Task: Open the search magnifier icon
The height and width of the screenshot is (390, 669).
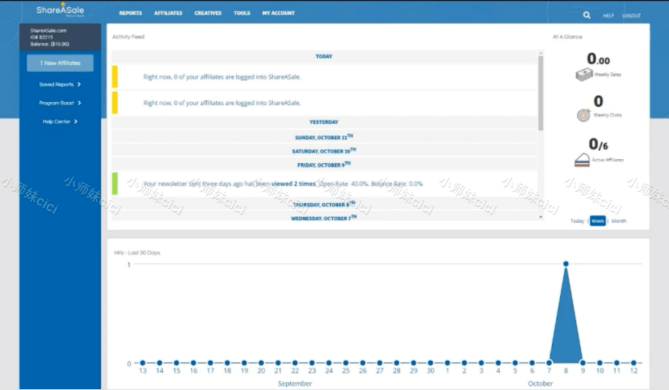Action: point(587,15)
